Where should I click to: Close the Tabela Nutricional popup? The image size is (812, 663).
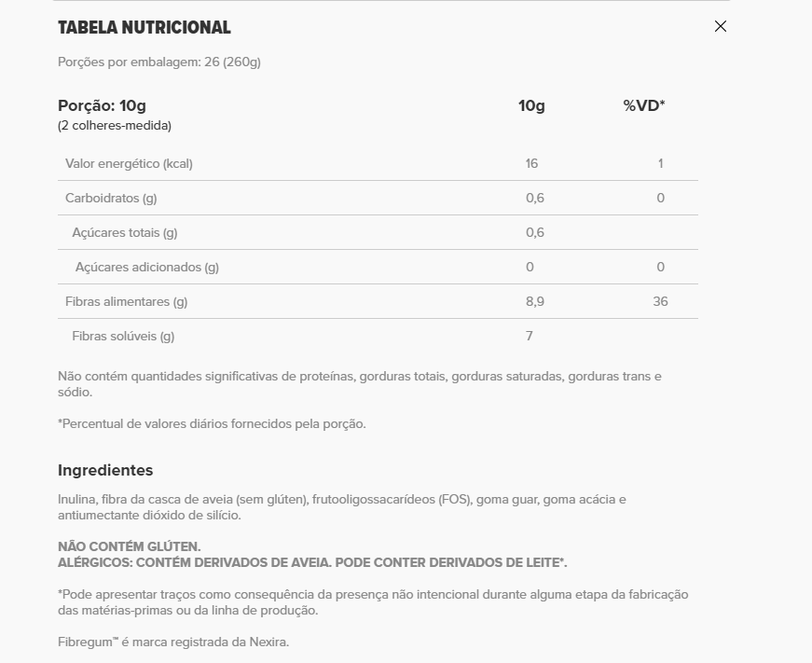[x=721, y=26]
